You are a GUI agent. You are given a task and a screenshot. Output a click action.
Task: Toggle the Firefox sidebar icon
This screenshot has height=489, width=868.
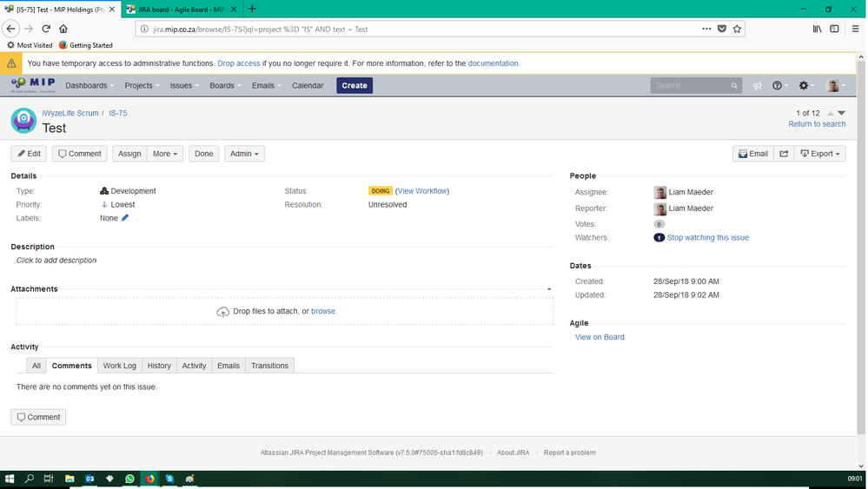[834, 29]
